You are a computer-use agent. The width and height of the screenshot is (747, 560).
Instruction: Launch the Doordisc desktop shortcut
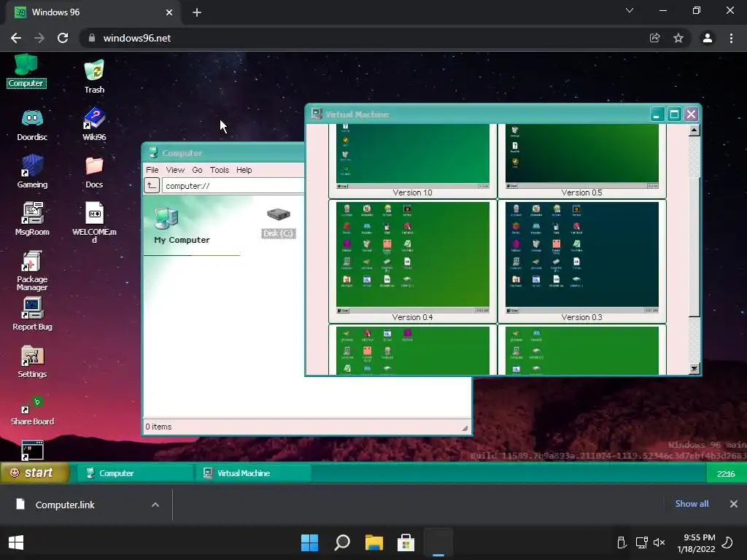(x=32, y=125)
